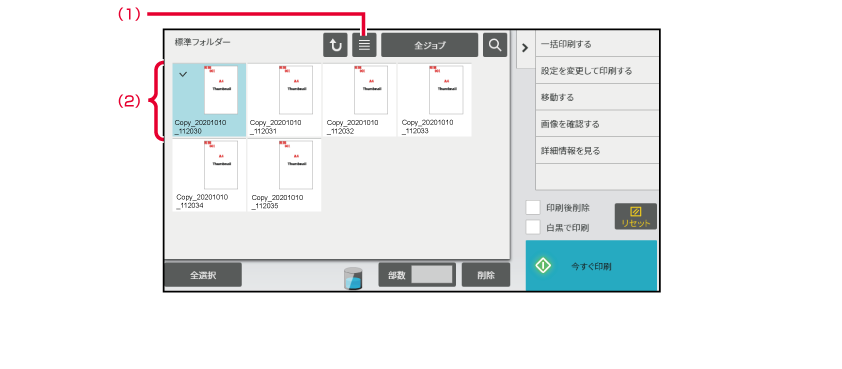Select 設定を変更して印刷する menu item
Viewport: 842px width, 369px height.
click(x=597, y=70)
